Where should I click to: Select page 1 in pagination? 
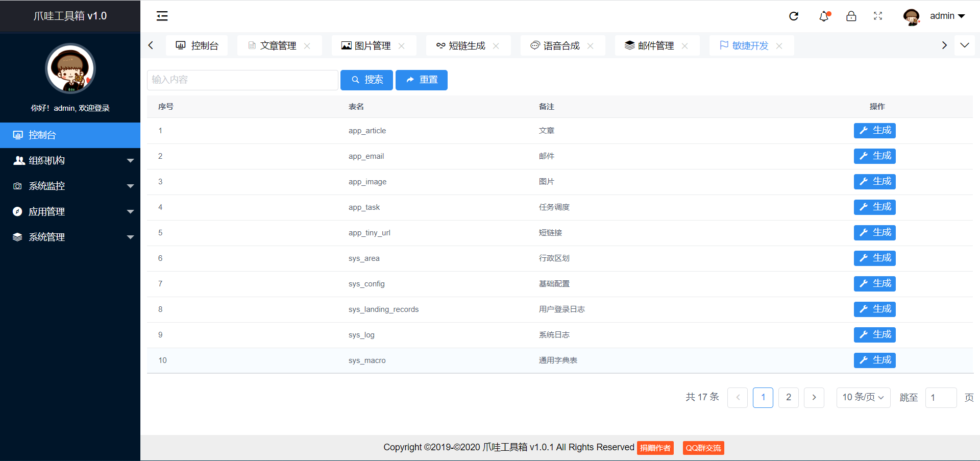tap(763, 398)
